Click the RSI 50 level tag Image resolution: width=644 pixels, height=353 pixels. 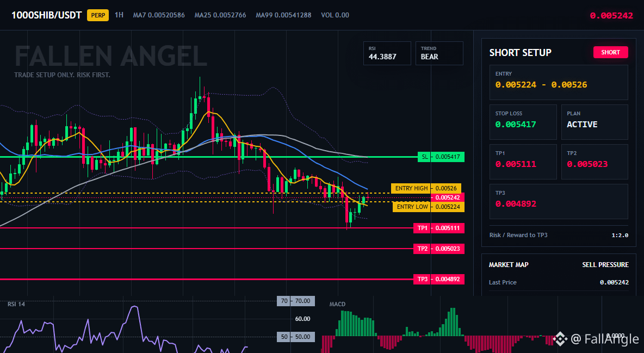pos(296,337)
